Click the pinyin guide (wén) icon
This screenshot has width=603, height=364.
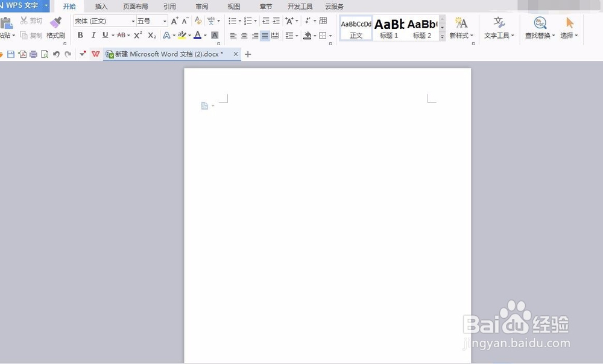(x=211, y=20)
